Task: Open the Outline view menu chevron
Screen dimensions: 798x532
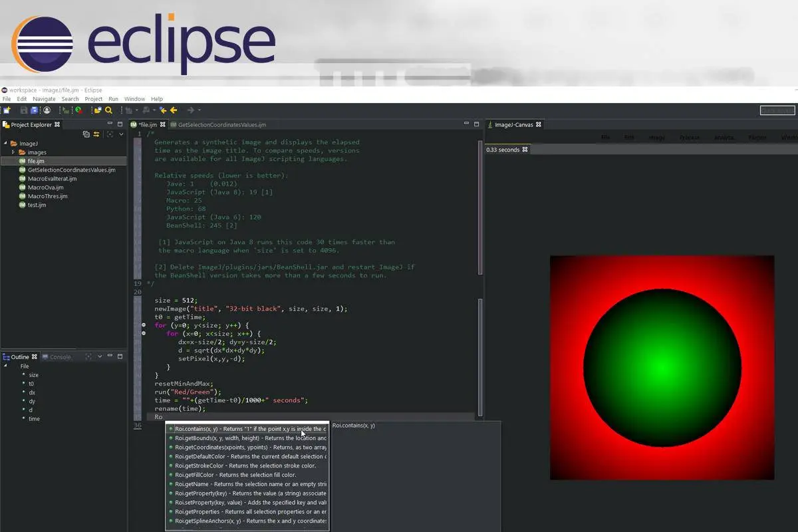Action: (100, 356)
